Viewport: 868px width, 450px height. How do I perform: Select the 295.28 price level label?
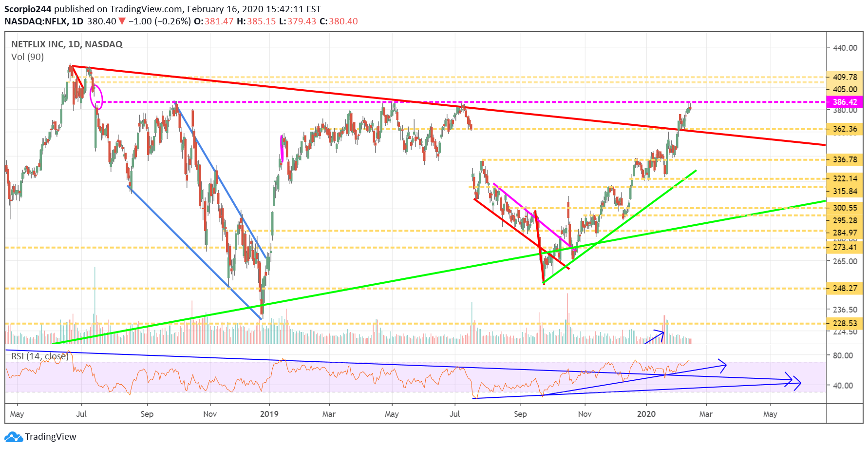[x=845, y=220]
